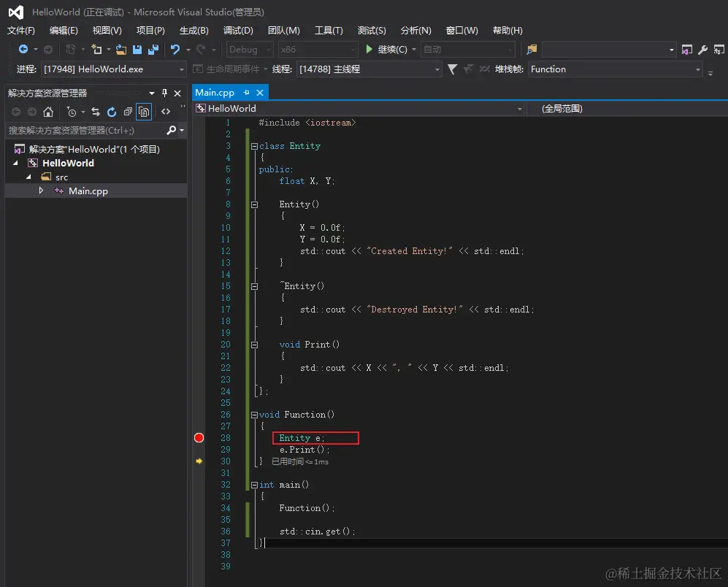Open the 编辑(E) menu
Screen dimensions: 728x587
(64, 30)
